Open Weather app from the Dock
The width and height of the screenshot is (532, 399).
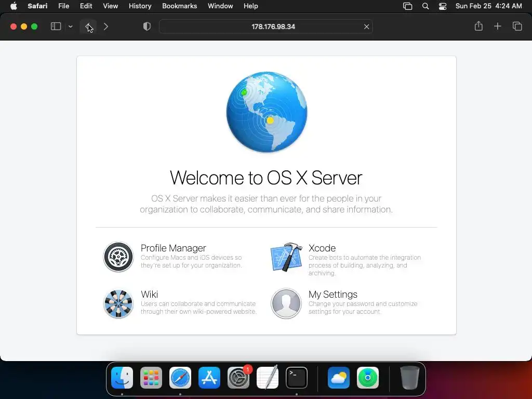pyautogui.click(x=339, y=377)
